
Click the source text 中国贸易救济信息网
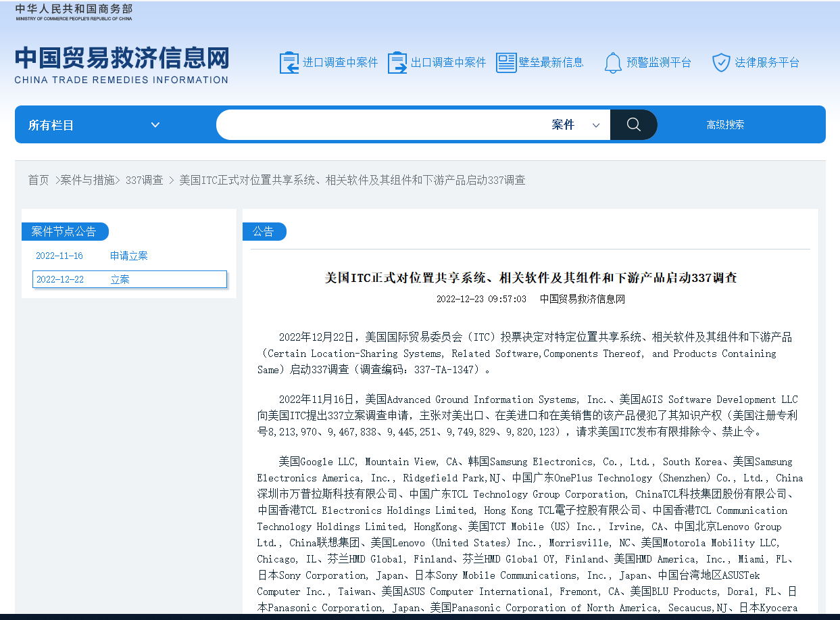point(583,299)
